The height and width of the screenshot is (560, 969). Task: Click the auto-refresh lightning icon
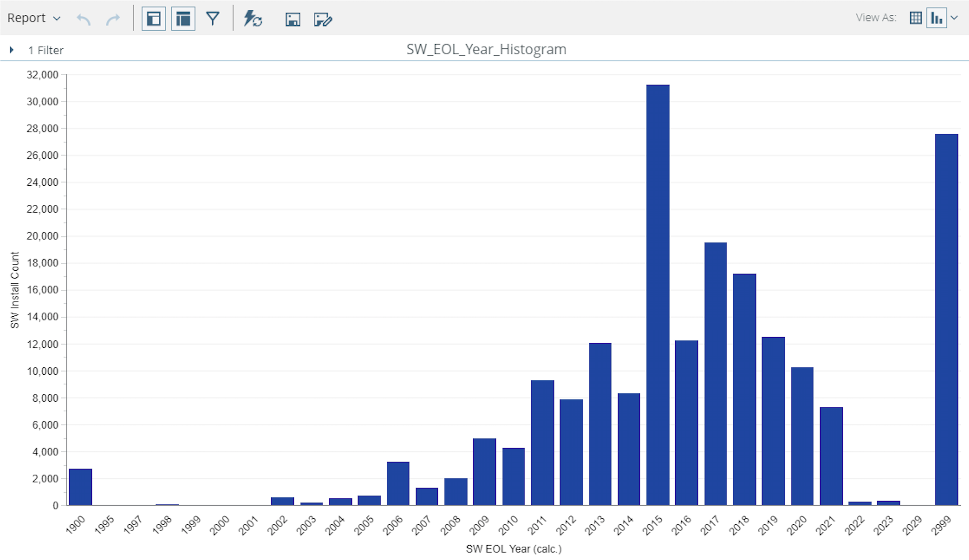click(253, 18)
